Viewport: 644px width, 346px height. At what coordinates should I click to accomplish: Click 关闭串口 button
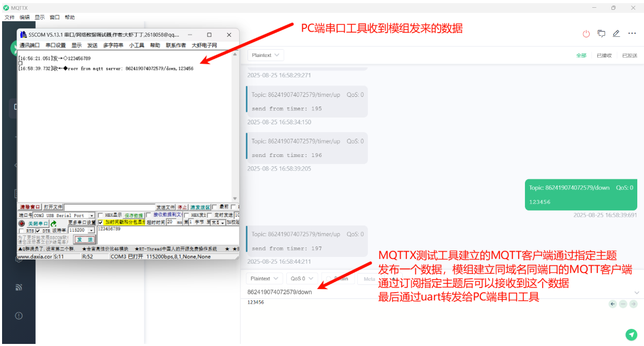(x=38, y=224)
